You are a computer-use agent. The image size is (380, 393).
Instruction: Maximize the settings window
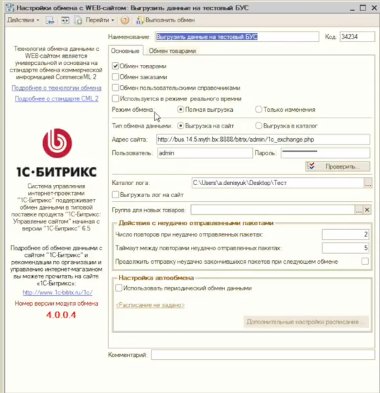[363, 8]
